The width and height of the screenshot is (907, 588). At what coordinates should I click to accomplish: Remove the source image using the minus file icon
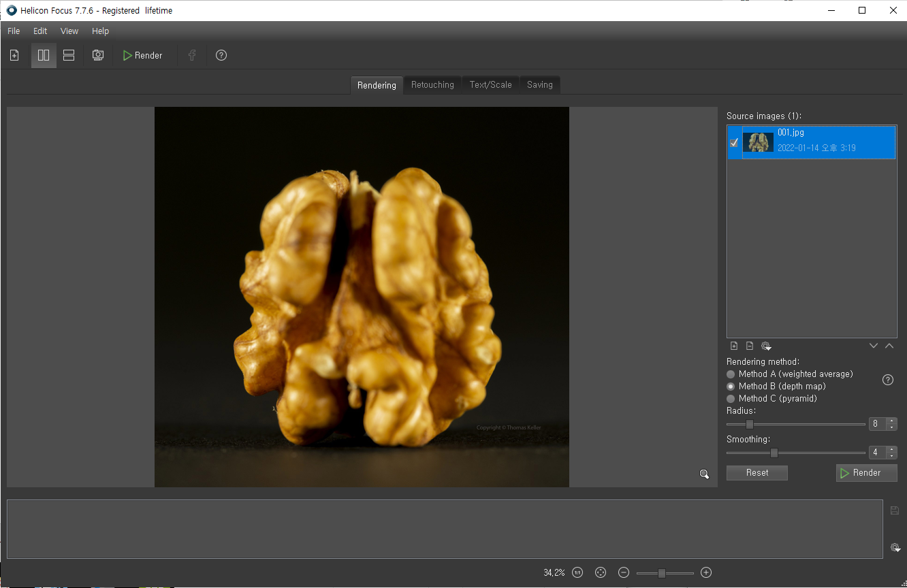point(750,346)
